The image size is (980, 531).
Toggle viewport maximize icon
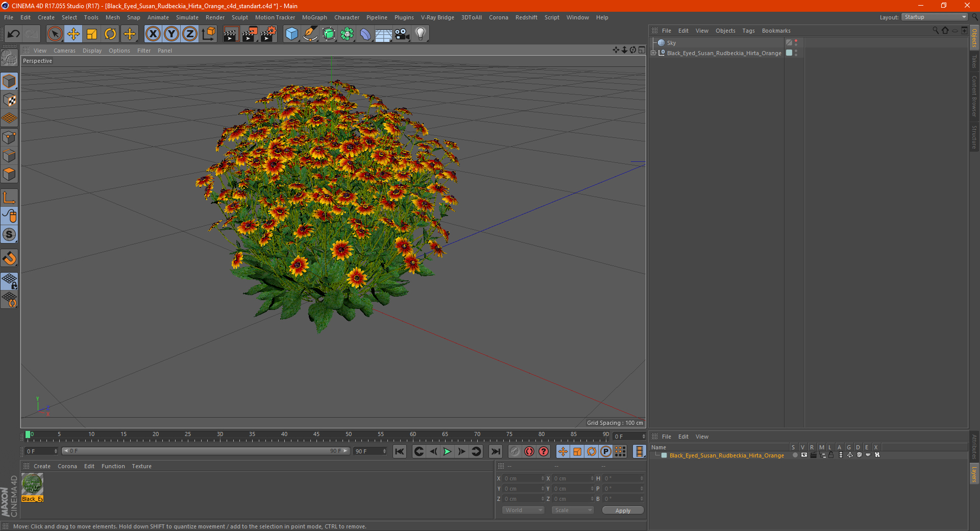(x=642, y=50)
